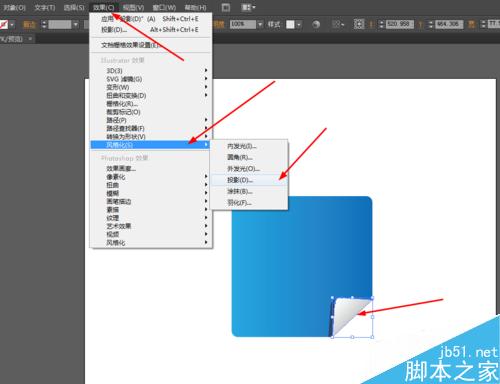The width and height of the screenshot is (500, 384).
Task: Open the 选择(S) menu
Action: click(x=74, y=7)
